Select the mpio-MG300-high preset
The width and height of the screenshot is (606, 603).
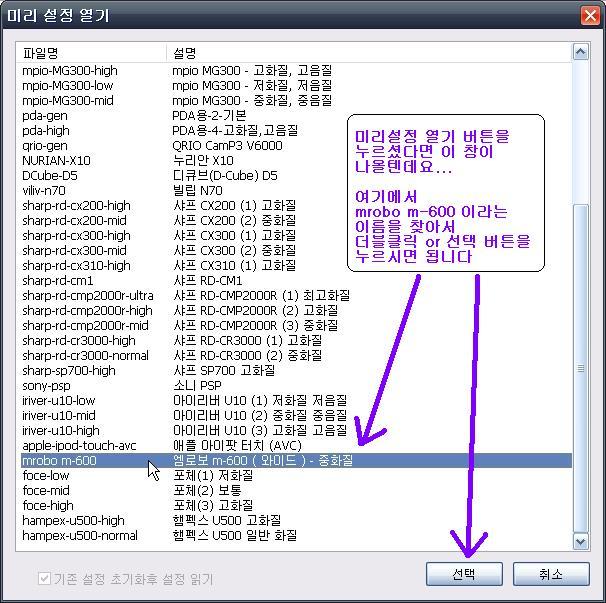(x=296, y=70)
